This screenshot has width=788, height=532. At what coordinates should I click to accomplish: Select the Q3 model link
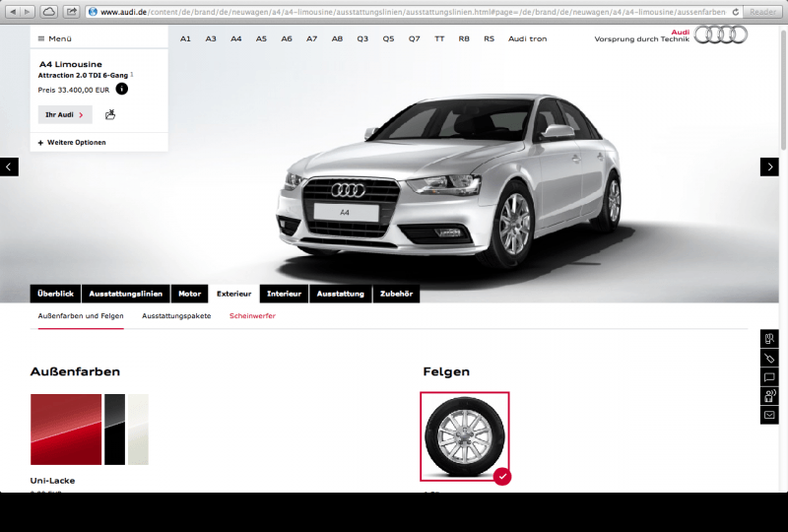click(x=362, y=38)
